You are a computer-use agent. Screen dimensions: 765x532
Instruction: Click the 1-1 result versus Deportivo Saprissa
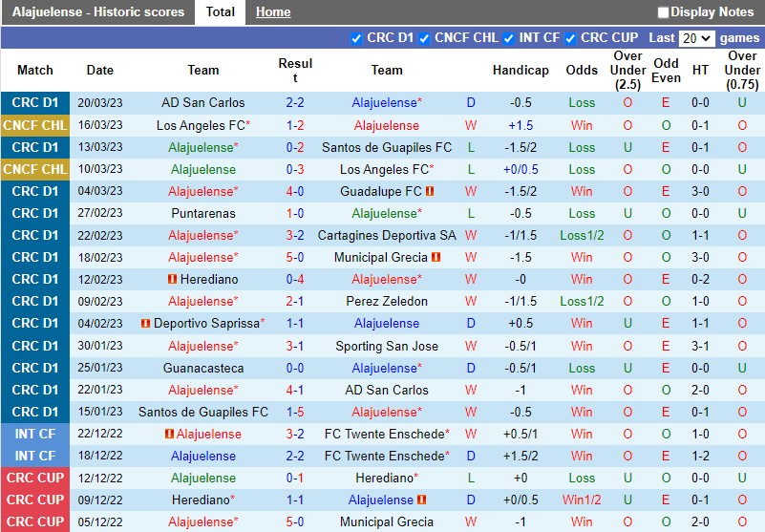point(295,323)
